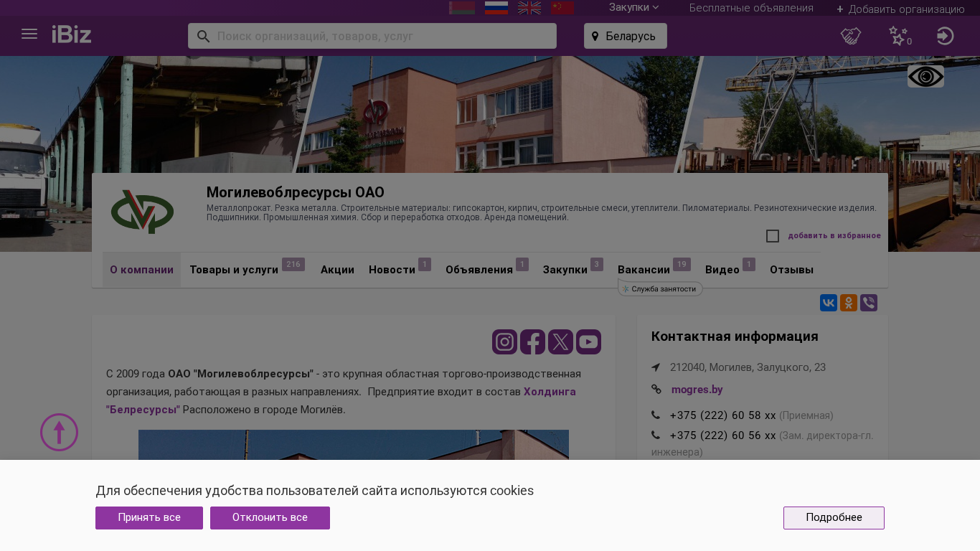This screenshot has width=980, height=551.
Task: Check the добавить в избранное checkbox
Action: tap(773, 236)
